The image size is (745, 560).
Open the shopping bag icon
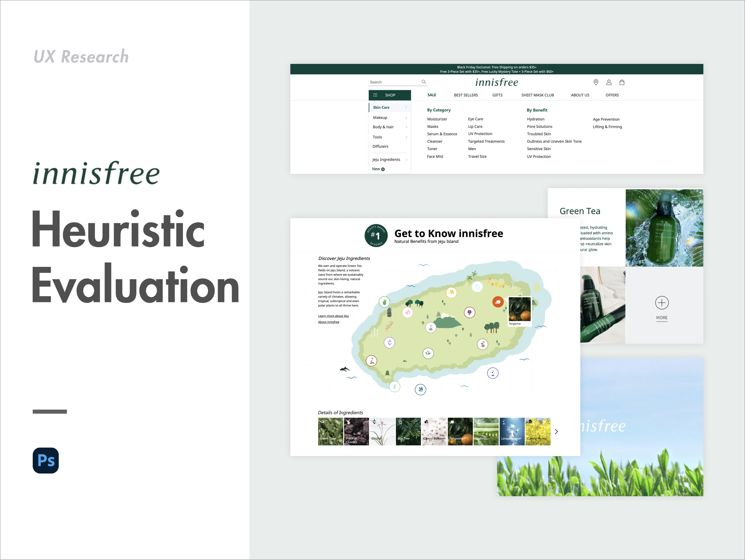point(622,82)
